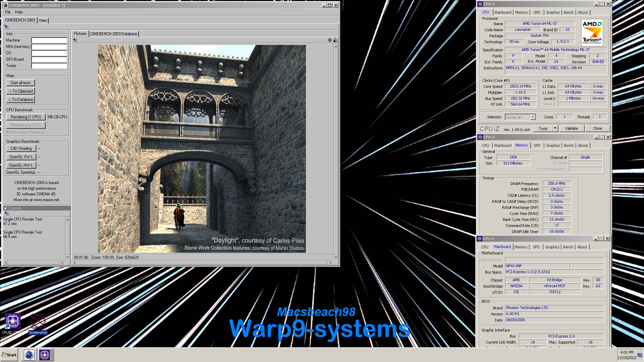The height and width of the screenshot is (362, 644).
Task: Click the top CPU-Z window title icon
Action: (x=480, y=4)
